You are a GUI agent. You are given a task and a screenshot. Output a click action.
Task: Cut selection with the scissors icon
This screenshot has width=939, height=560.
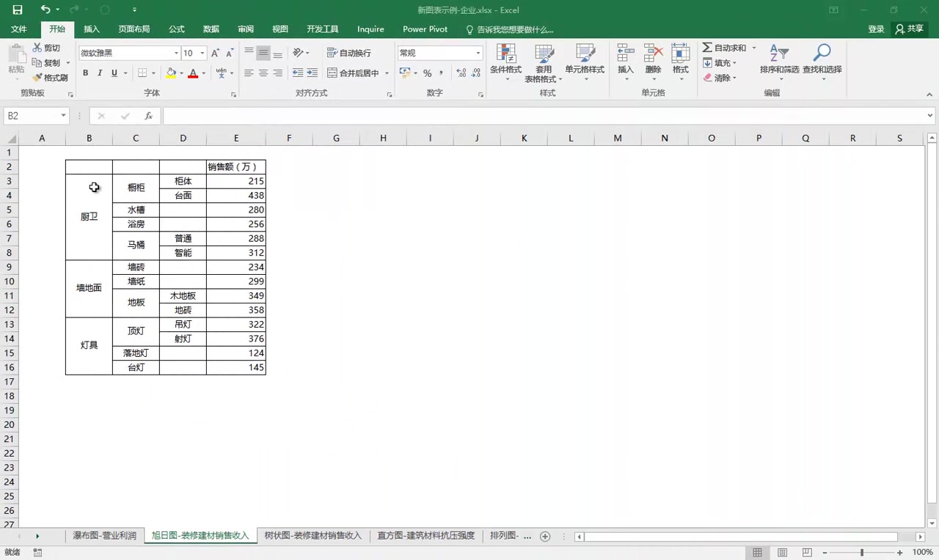46,48
